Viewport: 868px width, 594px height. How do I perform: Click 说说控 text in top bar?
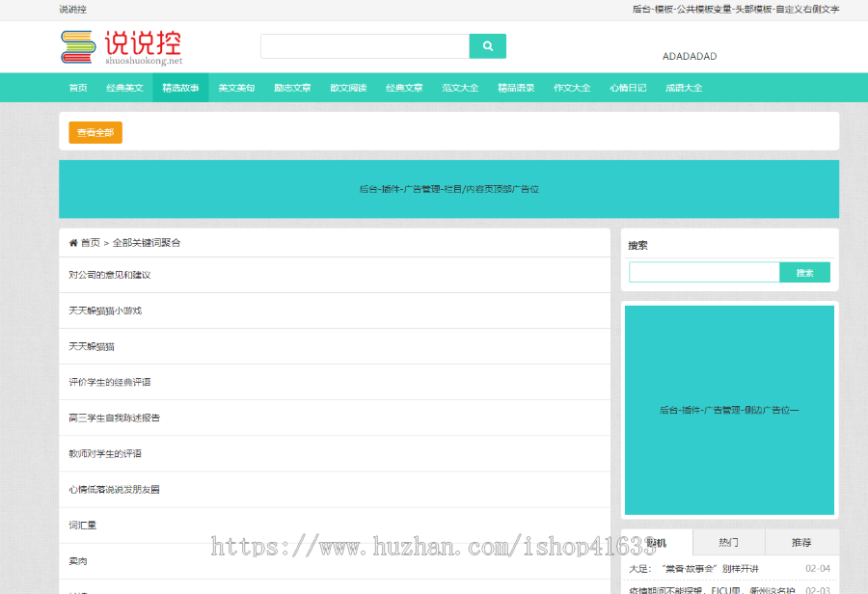tap(72, 10)
